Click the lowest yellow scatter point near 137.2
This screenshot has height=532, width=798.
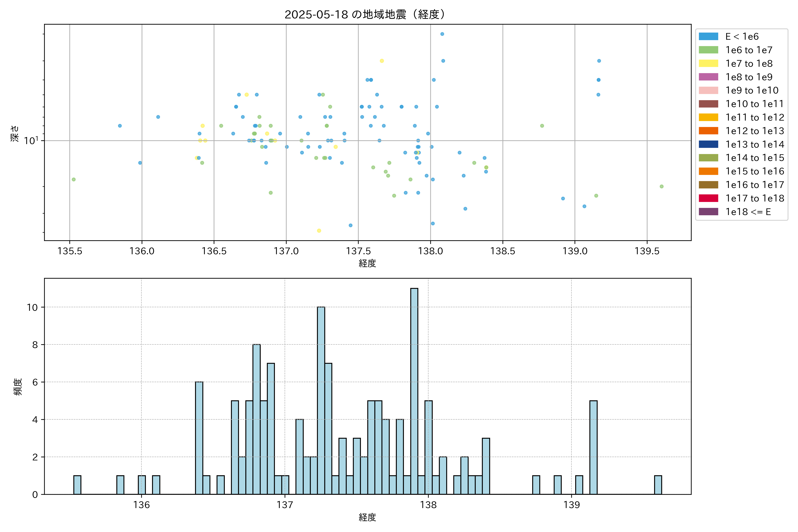click(x=319, y=231)
